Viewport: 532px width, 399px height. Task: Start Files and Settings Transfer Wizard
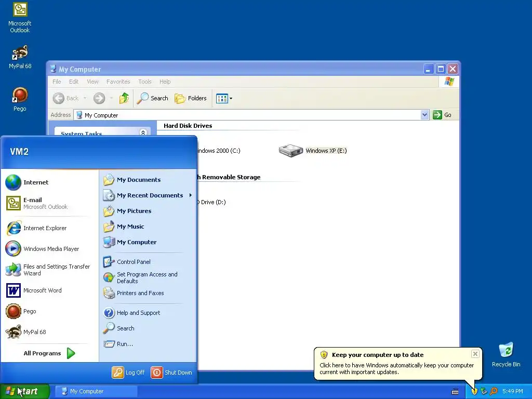click(49, 270)
